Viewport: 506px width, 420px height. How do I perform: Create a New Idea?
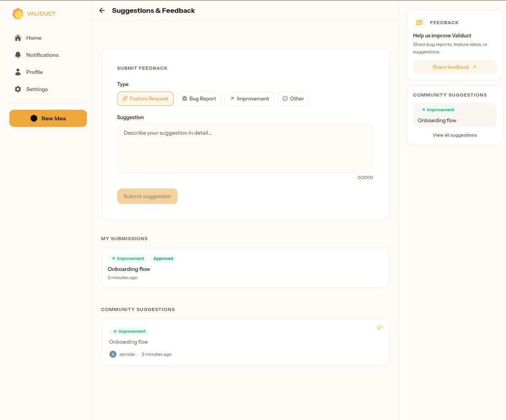[48, 118]
